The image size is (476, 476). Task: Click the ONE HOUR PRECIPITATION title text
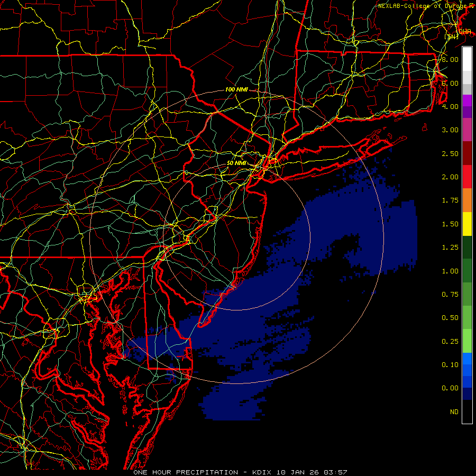click(x=186, y=472)
